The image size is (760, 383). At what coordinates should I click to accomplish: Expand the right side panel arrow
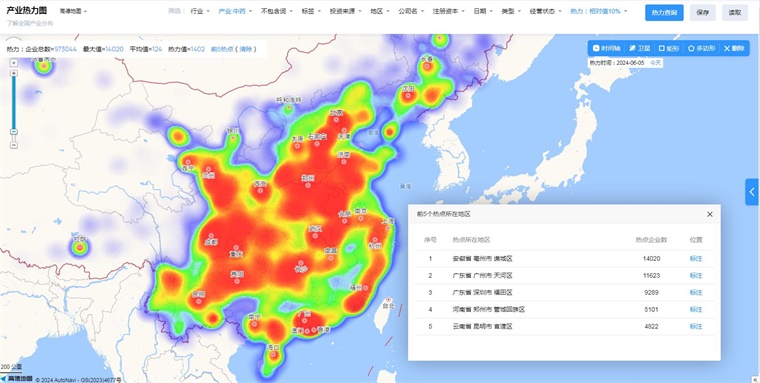point(752,192)
